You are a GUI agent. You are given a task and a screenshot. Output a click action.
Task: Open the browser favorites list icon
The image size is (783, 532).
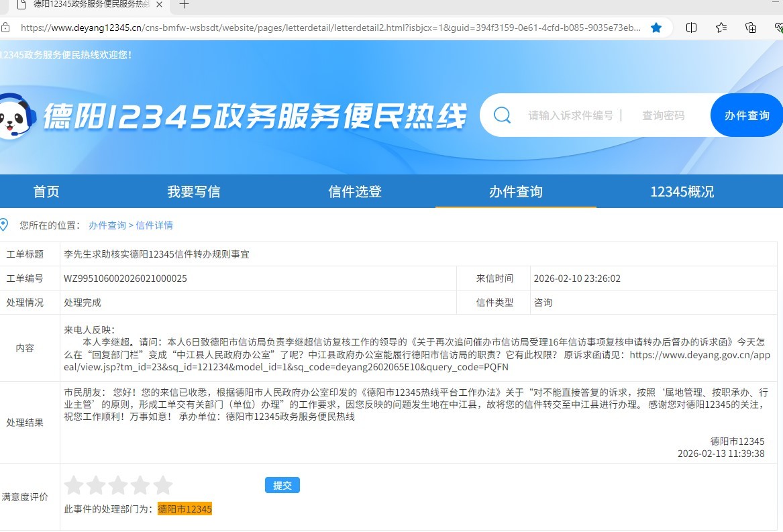[x=721, y=28]
